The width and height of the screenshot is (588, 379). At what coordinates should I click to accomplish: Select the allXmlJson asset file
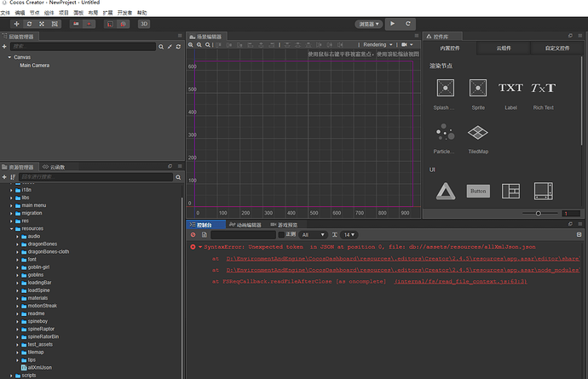40,368
